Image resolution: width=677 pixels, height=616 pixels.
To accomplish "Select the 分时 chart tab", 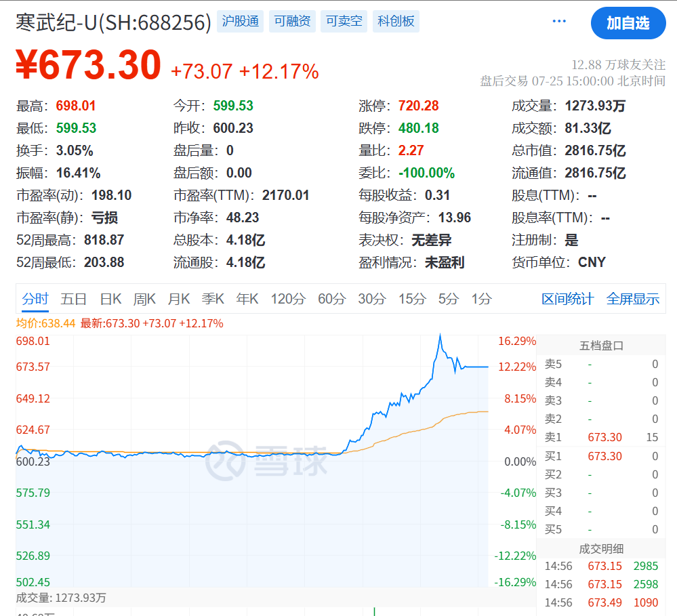I will (35, 299).
